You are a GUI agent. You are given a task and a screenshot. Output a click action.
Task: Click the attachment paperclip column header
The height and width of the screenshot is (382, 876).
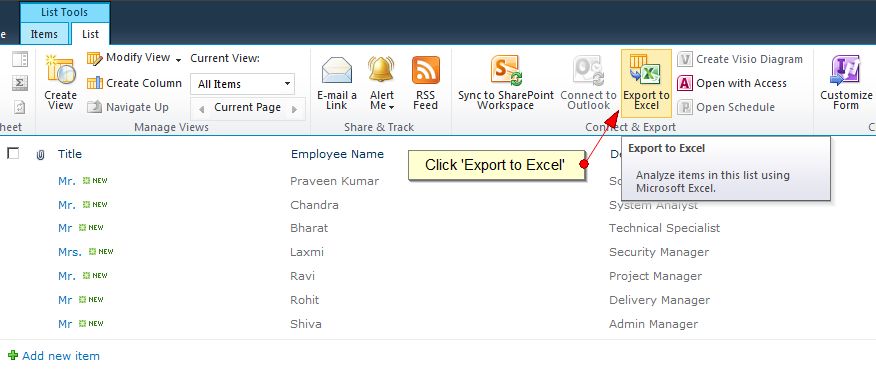[40, 155]
